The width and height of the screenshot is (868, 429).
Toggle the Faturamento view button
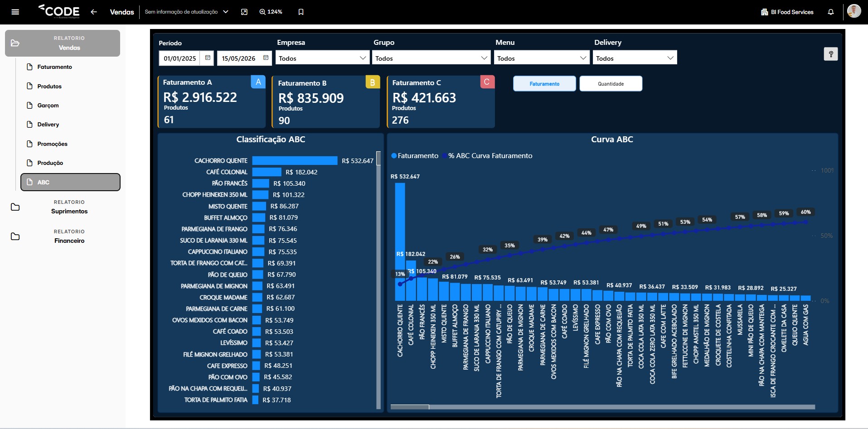tap(544, 84)
